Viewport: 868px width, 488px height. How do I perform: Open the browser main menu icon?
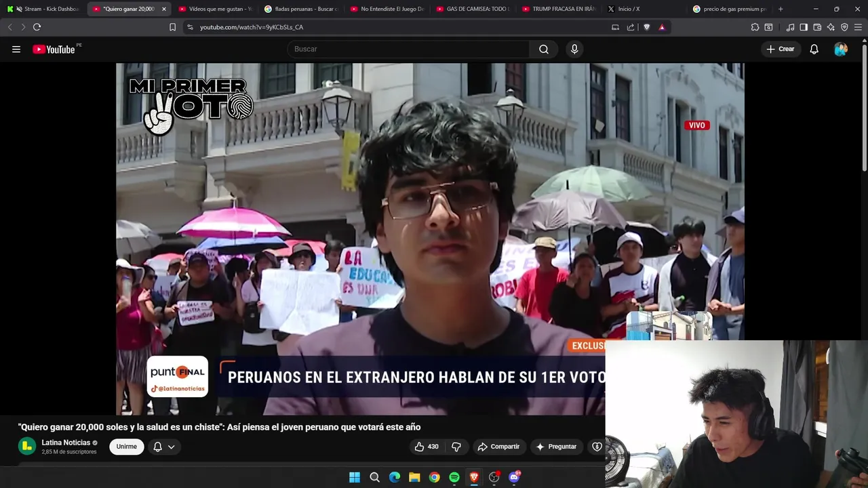pos(858,27)
